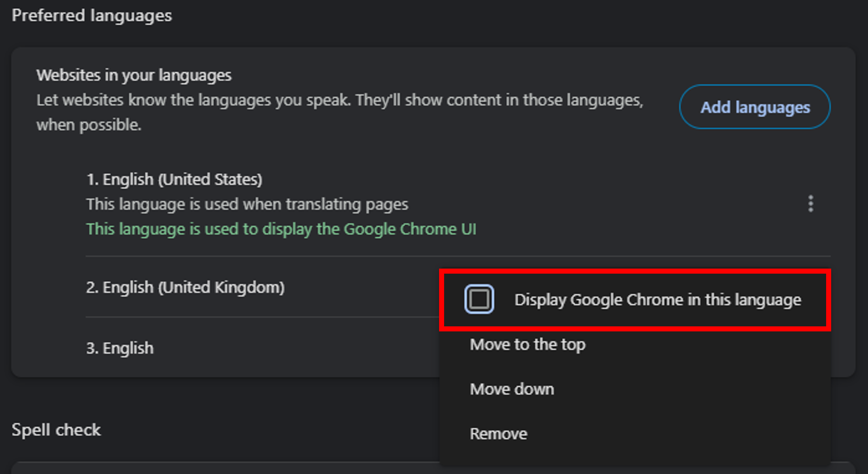Click the Spell check section title
Image resolution: width=868 pixels, height=474 pixels.
pyautogui.click(x=56, y=430)
